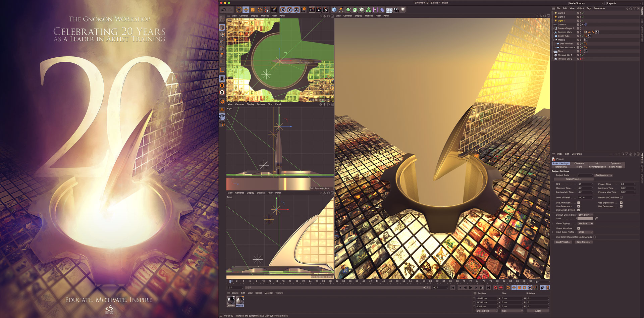Click Apply in the coordinates panel
644x318 pixels.
538,311
